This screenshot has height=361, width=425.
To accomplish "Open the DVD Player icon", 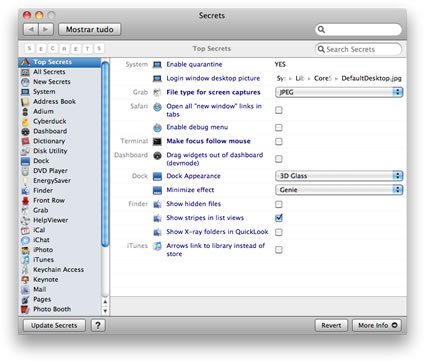I will pos(25,171).
